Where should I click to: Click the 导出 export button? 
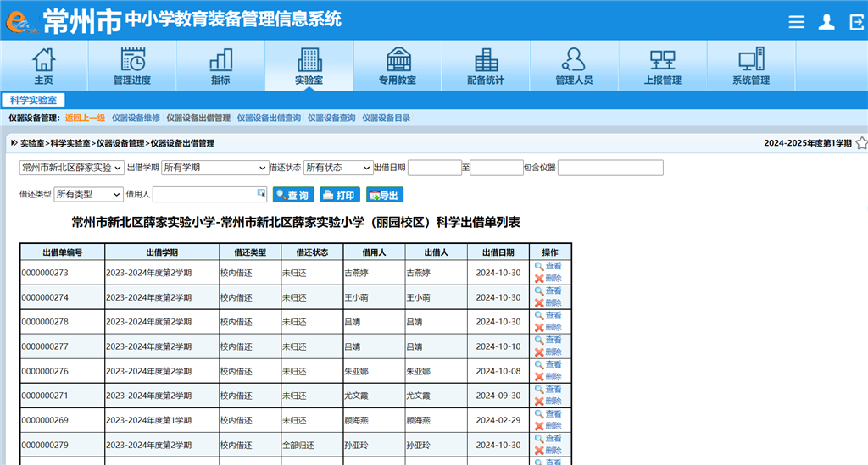point(385,195)
